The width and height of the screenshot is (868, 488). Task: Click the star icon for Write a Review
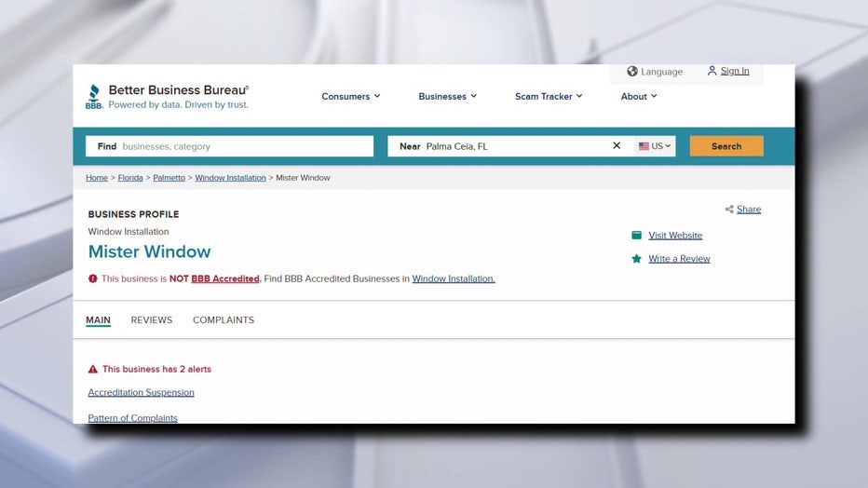pyautogui.click(x=637, y=259)
